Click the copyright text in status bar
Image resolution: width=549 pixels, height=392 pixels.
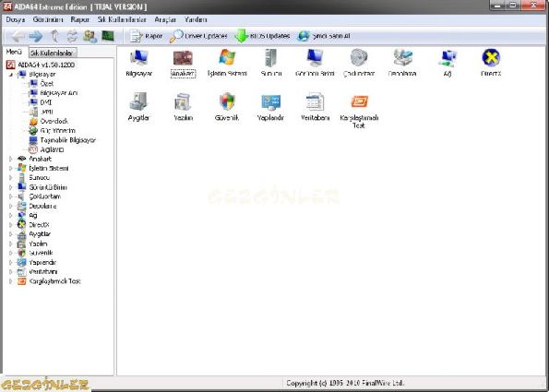345,384
